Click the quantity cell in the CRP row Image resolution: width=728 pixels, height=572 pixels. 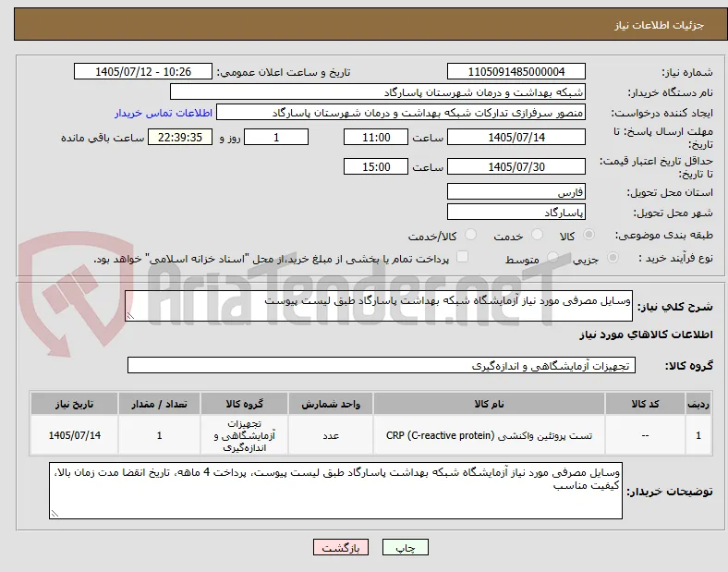tap(159, 435)
